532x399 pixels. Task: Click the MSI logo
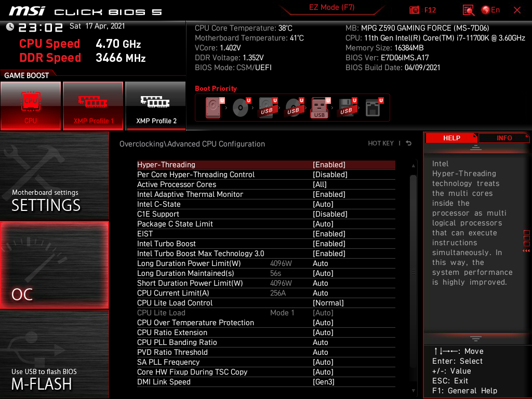[x=27, y=11]
